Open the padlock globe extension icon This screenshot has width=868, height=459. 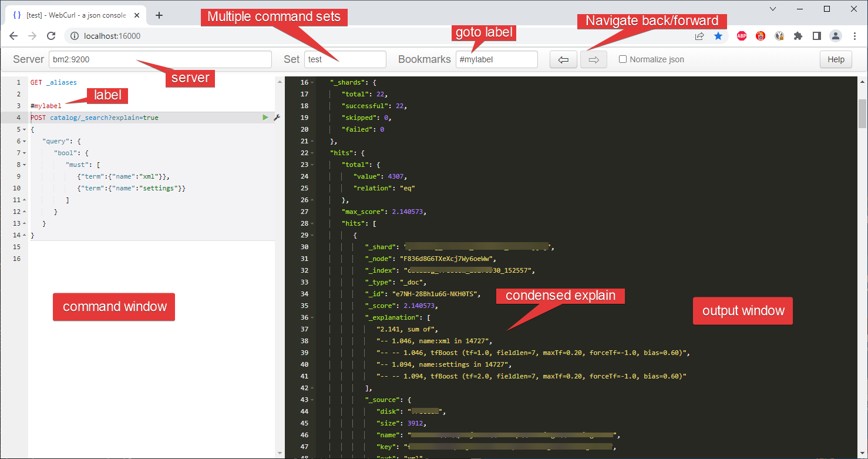click(x=779, y=36)
